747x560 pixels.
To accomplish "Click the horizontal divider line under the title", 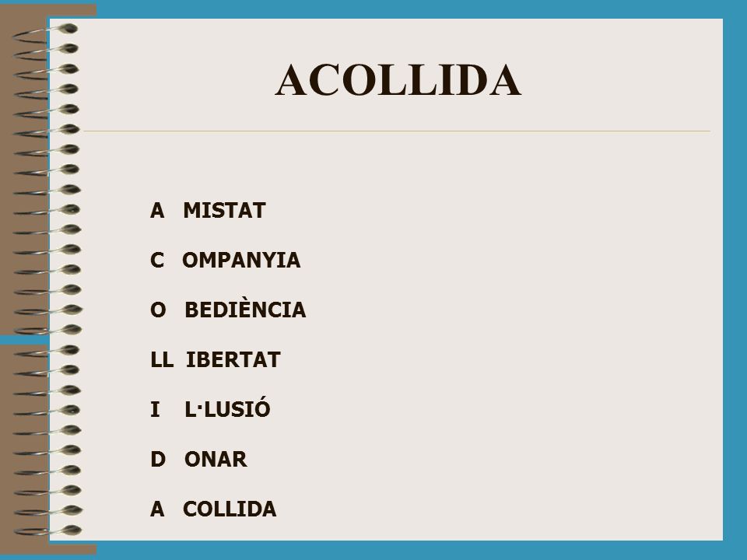I will [x=397, y=131].
